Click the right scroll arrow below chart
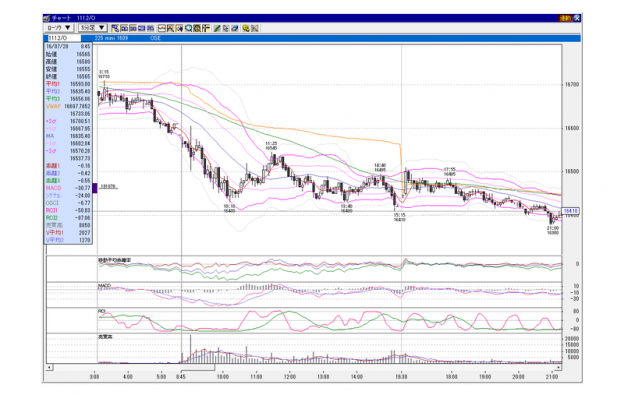The height and width of the screenshot is (395, 624). (x=558, y=367)
